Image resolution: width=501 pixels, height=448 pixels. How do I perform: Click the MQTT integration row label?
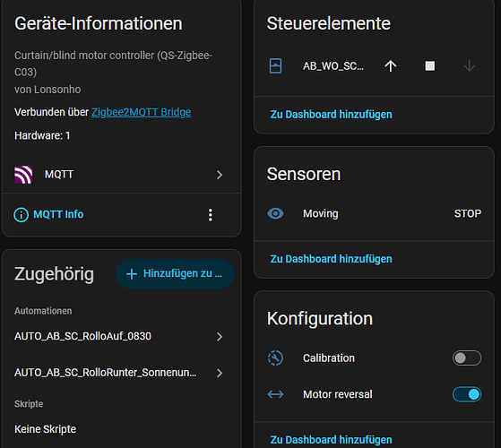click(59, 175)
